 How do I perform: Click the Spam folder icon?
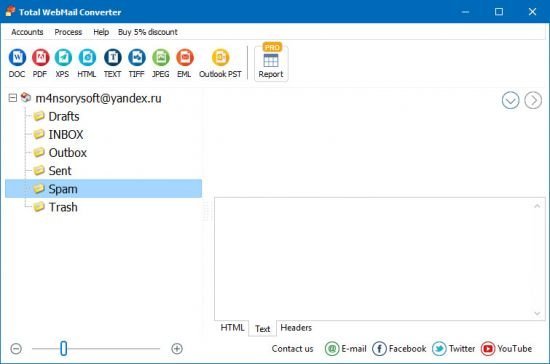(39, 189)
